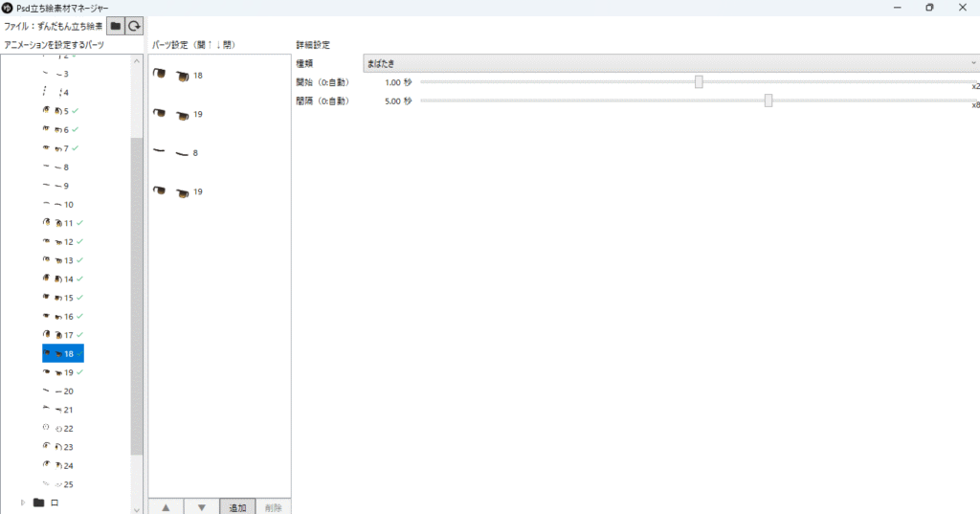This screenshot has height=514, width=980.
Task: Click the reload file icon
Action: pos(135,26)
